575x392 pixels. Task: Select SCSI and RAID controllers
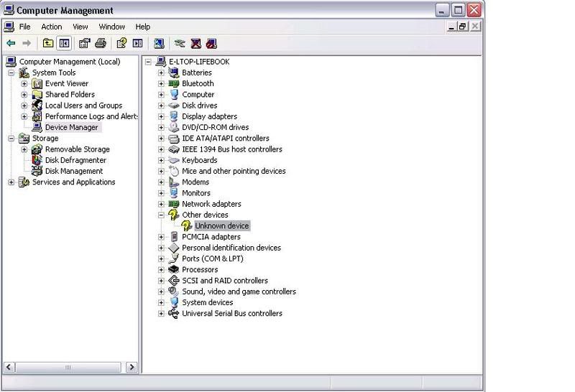[225, 281]
